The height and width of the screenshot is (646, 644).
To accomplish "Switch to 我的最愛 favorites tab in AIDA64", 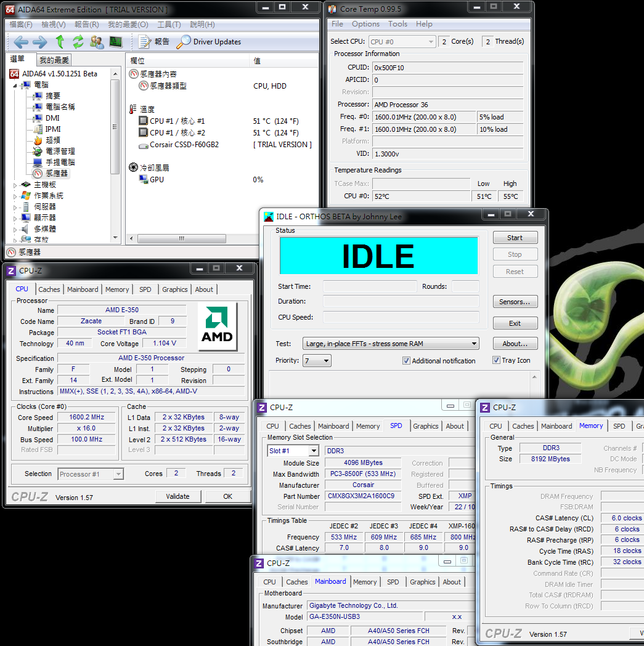I will click(x=54, y=60).
